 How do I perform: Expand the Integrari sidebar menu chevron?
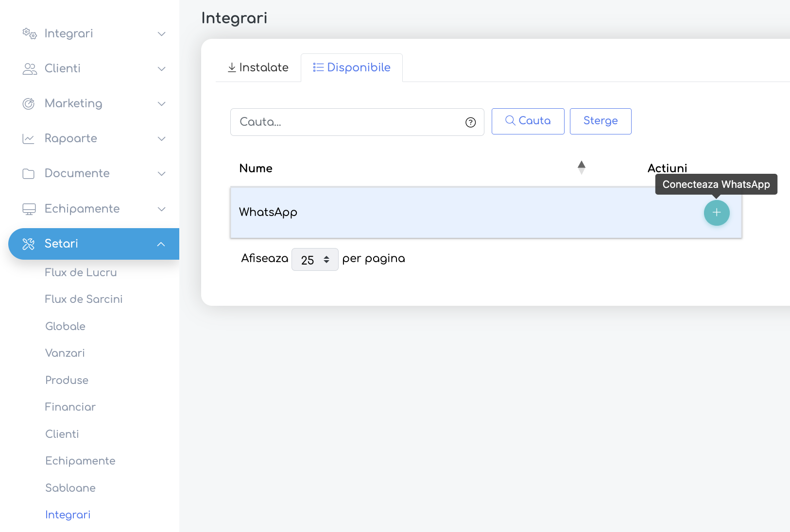pyautogui.click(x=162, y=34)
